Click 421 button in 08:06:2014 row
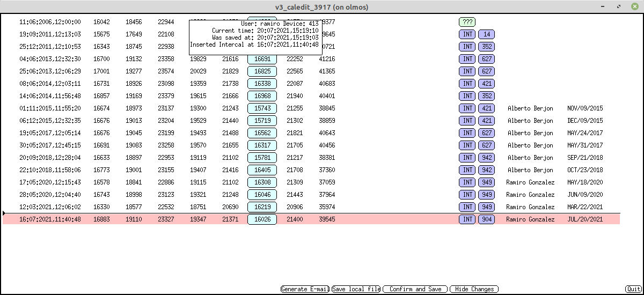 pos(487,84)
